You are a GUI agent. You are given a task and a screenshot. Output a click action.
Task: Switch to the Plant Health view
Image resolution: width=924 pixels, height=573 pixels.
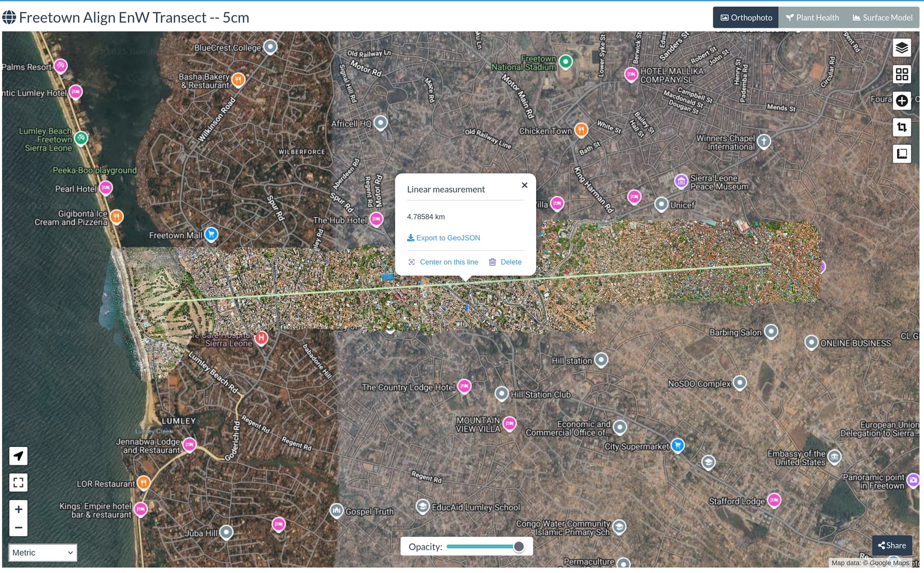click(x=812, y=17)
